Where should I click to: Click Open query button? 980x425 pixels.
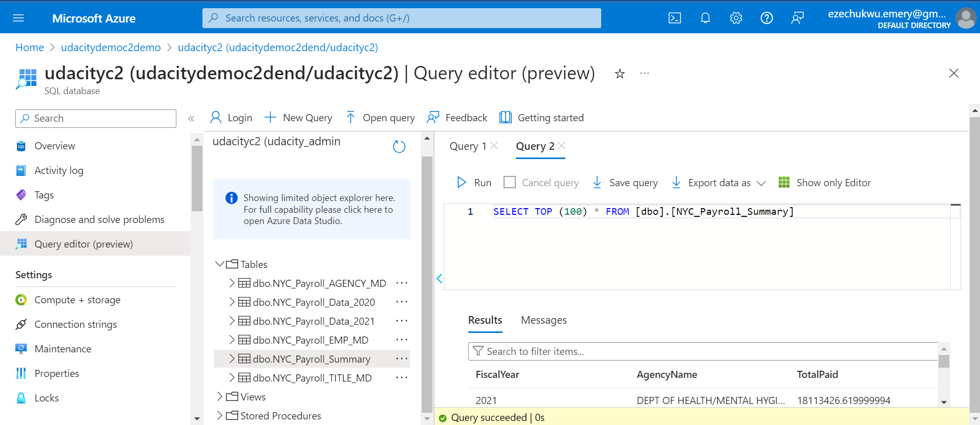pos(380,118)
